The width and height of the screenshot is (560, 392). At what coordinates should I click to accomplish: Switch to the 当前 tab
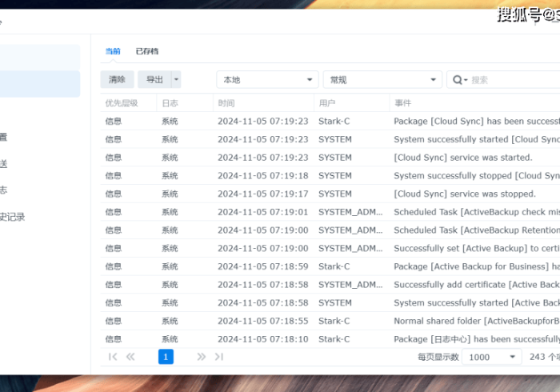113,51
